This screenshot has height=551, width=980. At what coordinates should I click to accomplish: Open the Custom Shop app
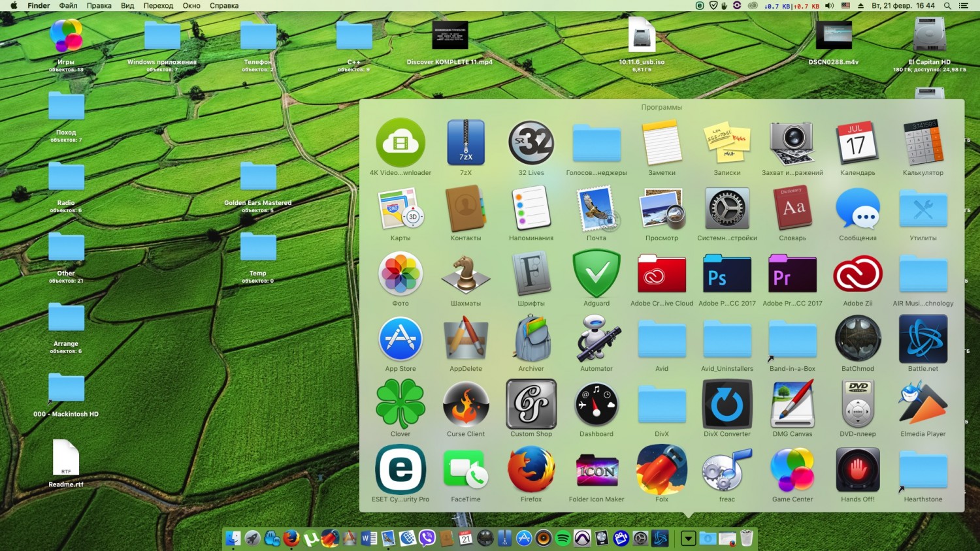tap(531, 404)
